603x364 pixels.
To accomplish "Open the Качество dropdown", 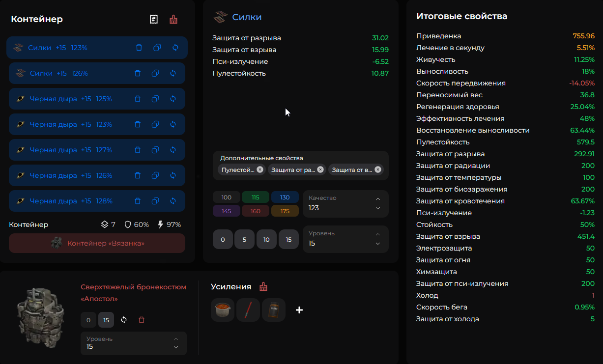I will (345, 203).
